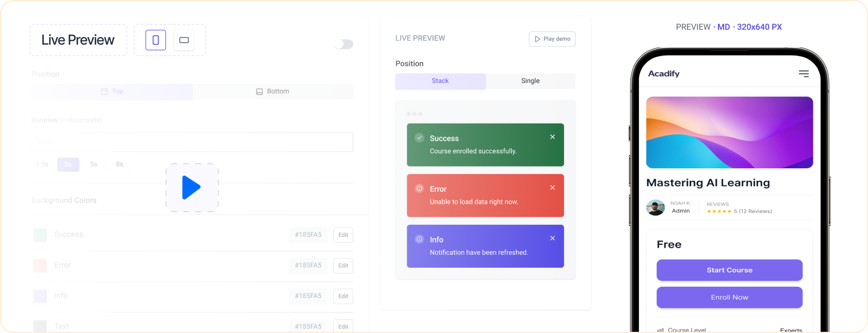Image resolution: width=868 pixels, height=333 pixels.
Task: Click the five star reviews rating
Action: 719,211
